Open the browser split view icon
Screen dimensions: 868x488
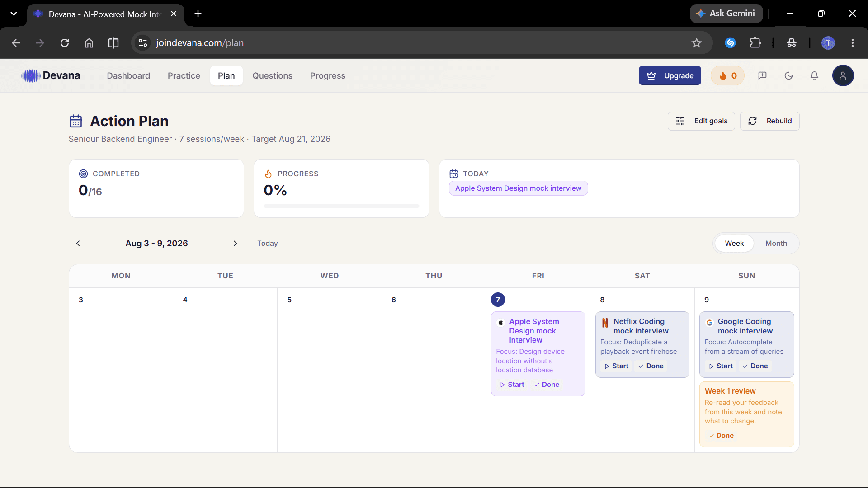113,43
